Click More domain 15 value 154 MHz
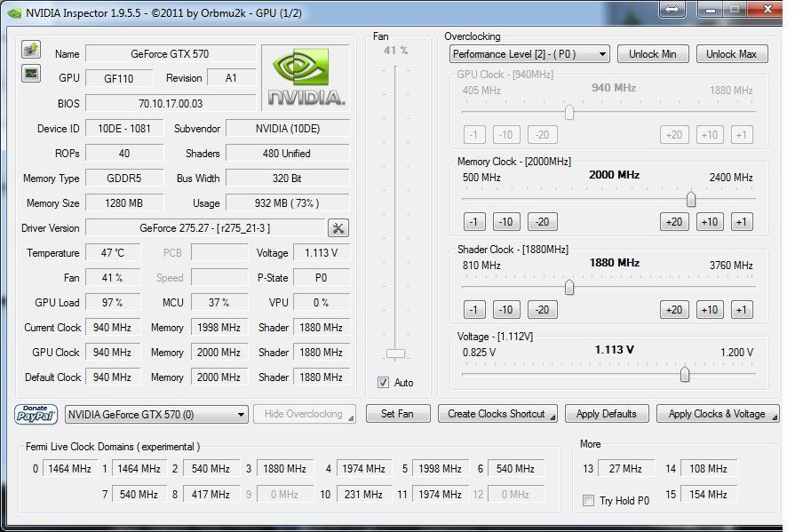Viewport: 795px width, 532px height. pyautogui.click(x=708, y=494)
